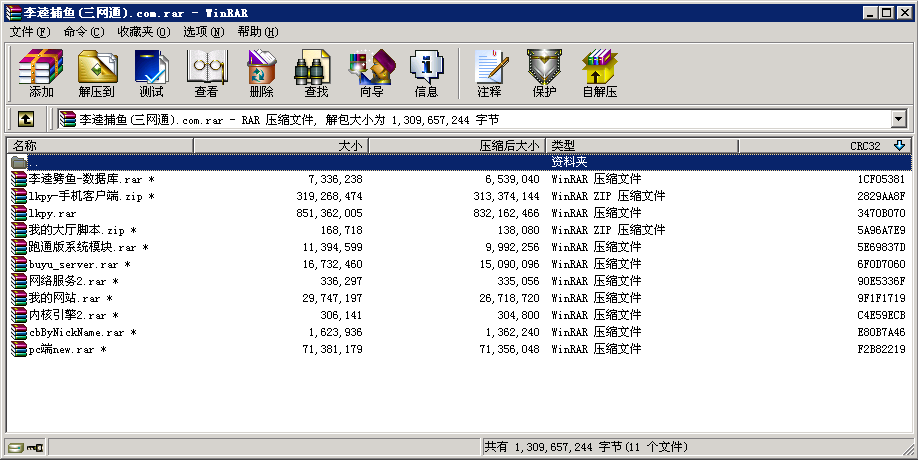Go up one level with the folder arrow button

point(26,119)
